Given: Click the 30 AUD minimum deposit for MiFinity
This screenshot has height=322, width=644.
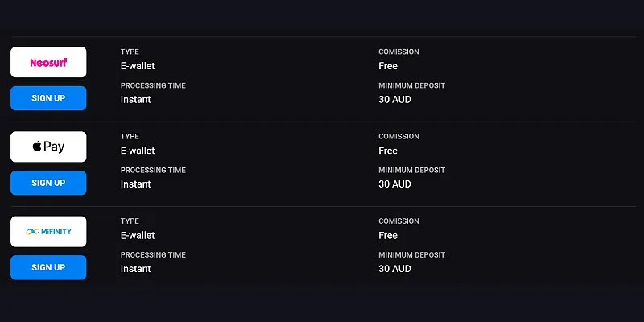Looking at the screenshot, I should (394, 269).
